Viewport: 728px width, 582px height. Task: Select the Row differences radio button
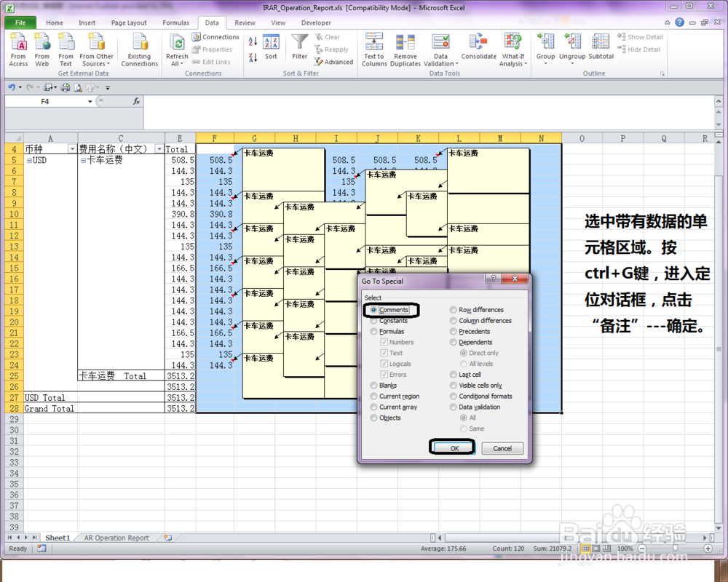pos(453,310)
